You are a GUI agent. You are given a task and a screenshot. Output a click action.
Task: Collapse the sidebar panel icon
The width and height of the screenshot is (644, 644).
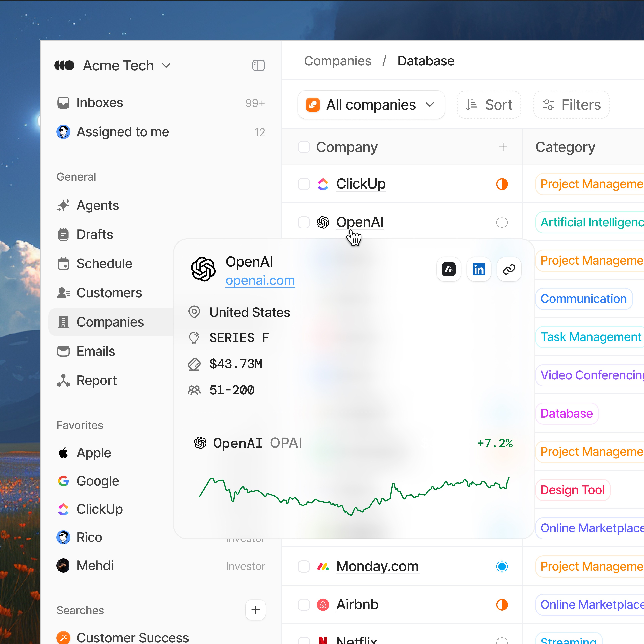pos(258,65)
